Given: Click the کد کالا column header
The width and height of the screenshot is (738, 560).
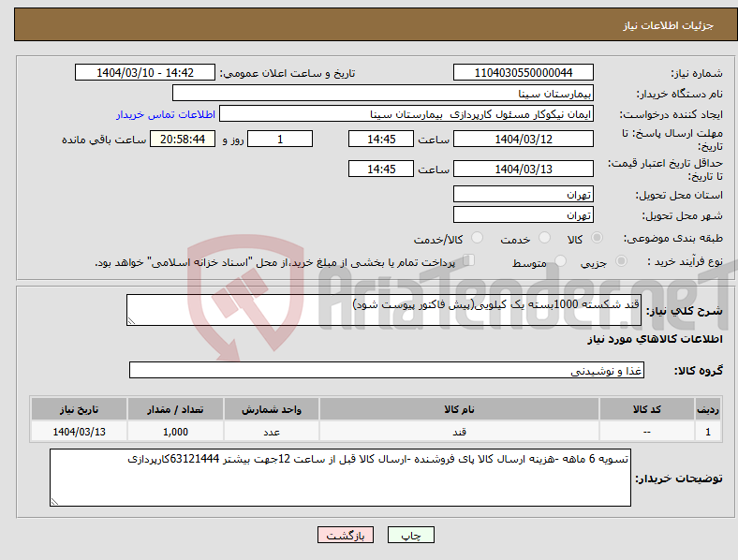Looking at the screenshot, I should tap(647, 409).
